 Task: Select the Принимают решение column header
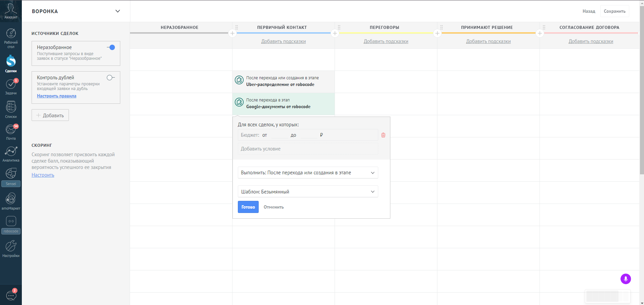tap(487, 27)
